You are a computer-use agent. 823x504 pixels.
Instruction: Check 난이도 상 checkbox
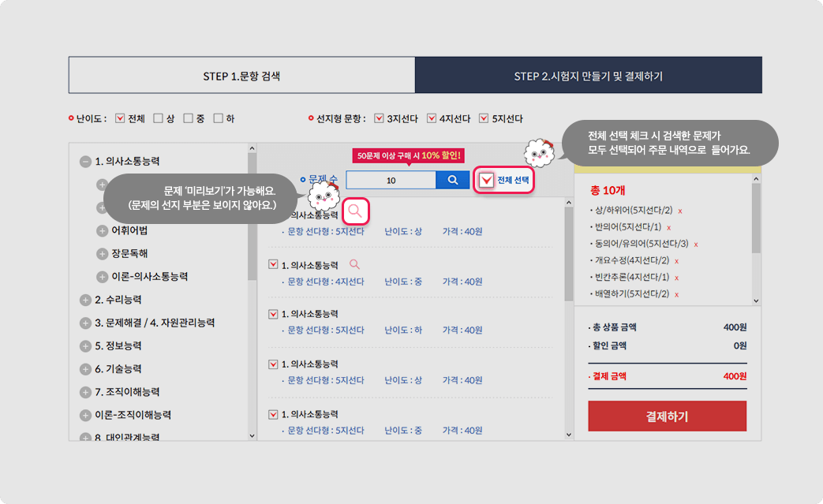[x=158, y=118]
